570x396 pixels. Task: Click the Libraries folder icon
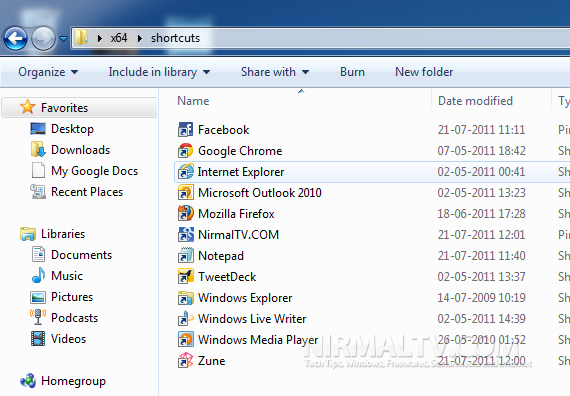click(x=28, y=234)
